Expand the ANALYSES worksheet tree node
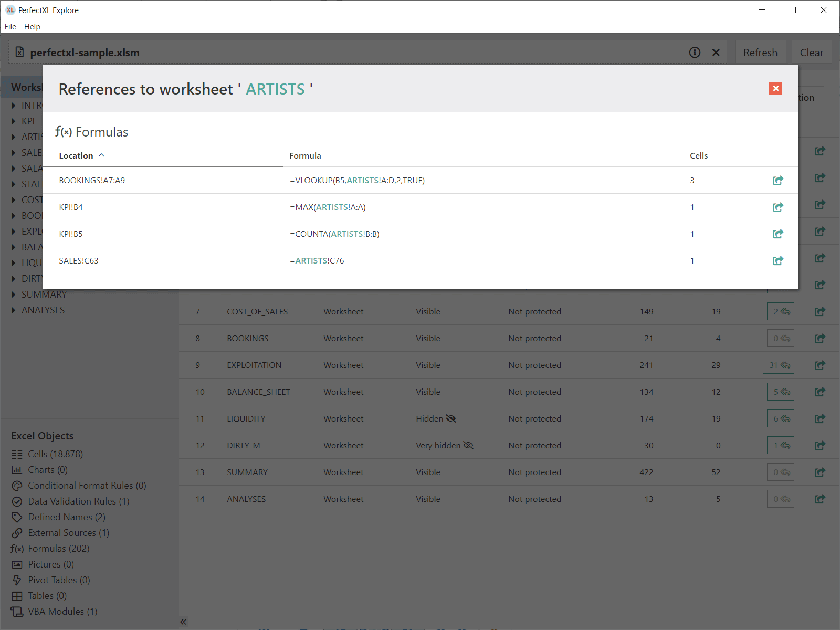840x630 pixels. coord(14,310)
